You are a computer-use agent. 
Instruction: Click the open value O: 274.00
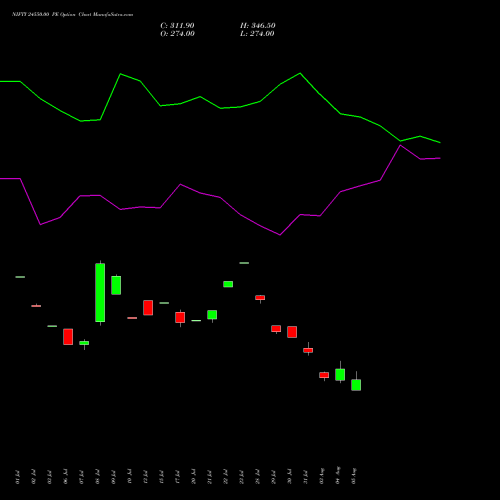(x=177, y=34)
